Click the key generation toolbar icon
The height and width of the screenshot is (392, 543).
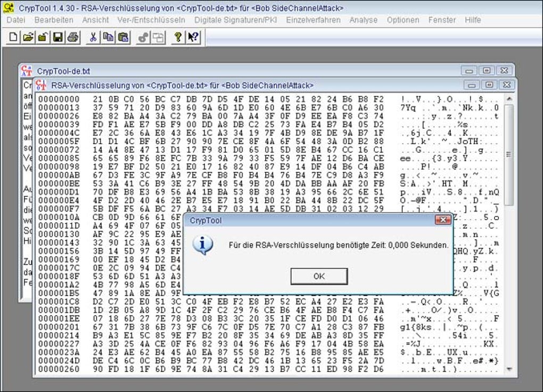point(143,37)
